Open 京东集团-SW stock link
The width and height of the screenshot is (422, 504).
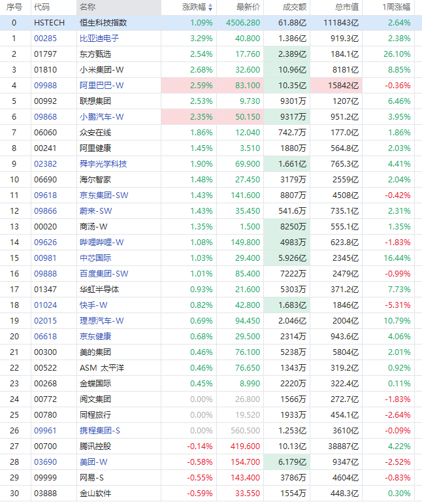(104, 195)
